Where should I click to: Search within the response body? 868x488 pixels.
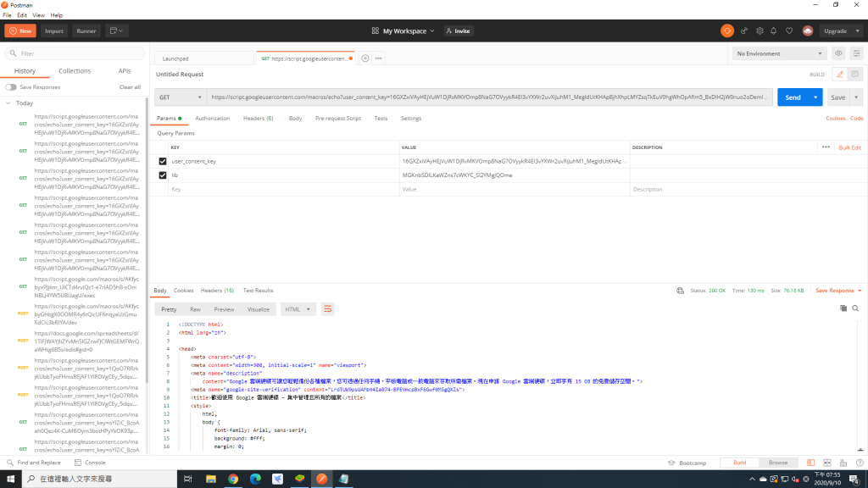[855, 308]
